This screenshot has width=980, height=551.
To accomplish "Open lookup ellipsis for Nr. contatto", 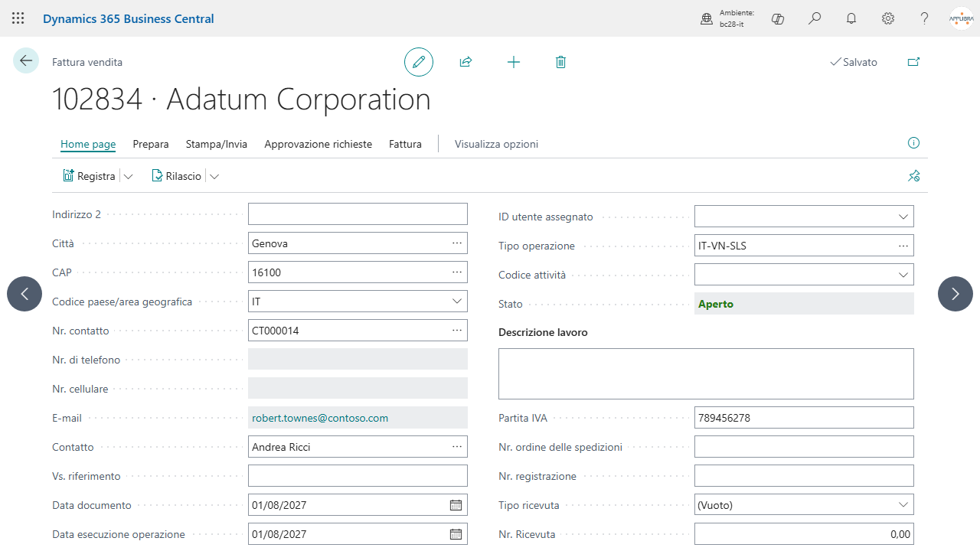I will point(457,331).
